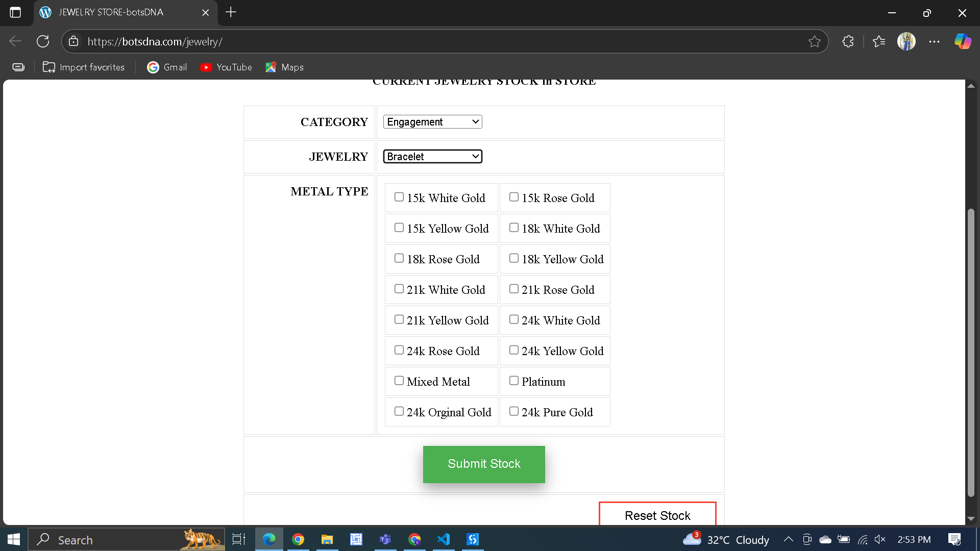
Task: Enable the Platinum metal checkbox
Action: 514,381
